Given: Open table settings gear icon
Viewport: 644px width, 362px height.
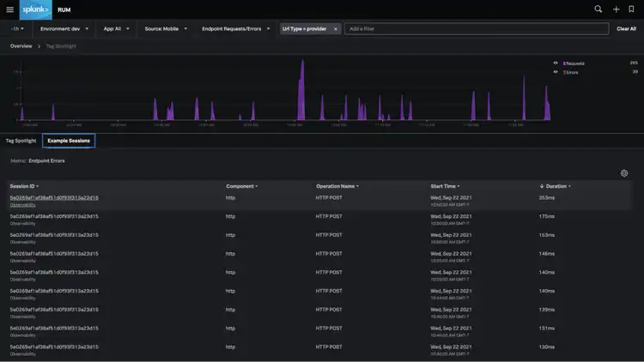Looking at the screenshot, I should coord(624,173).
